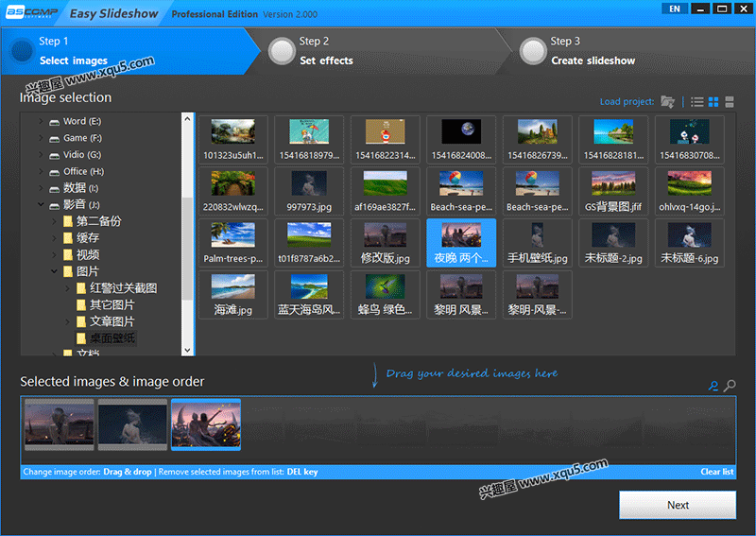Expand the Vidio (G:) drive
Image resolution: width=756 pixels, height=536 pixels.
[x=41, y=155]
